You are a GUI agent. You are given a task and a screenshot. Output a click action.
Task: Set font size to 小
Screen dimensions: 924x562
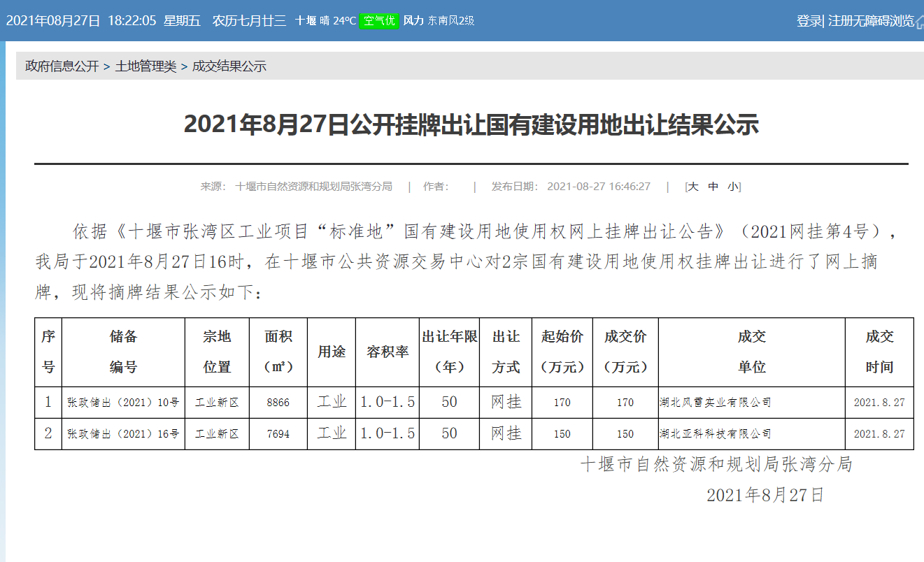click(732, 187)
